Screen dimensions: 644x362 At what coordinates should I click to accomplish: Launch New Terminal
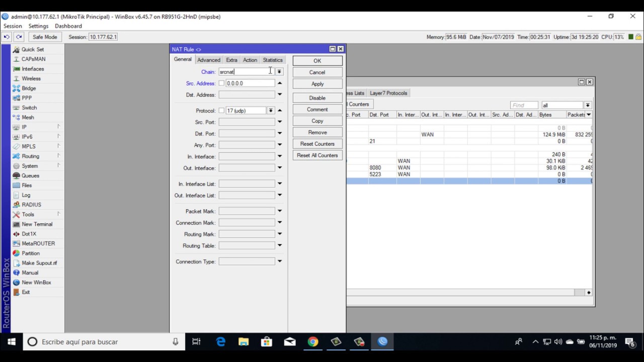click(x=37, y=224)
